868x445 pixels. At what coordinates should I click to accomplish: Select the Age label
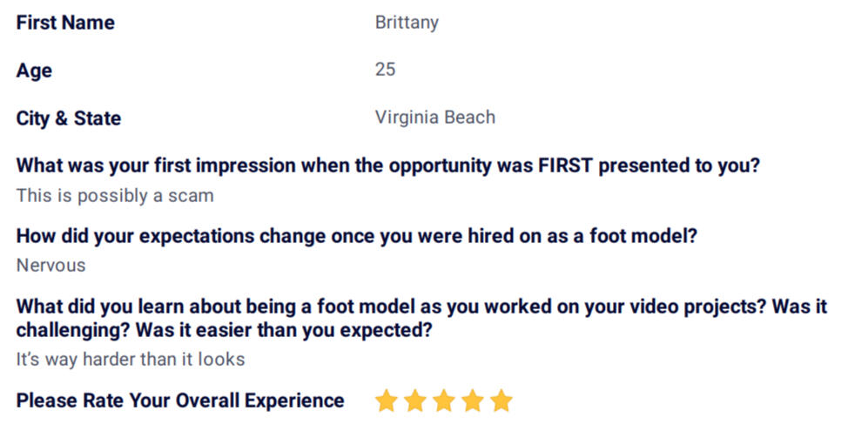(34, 71)
